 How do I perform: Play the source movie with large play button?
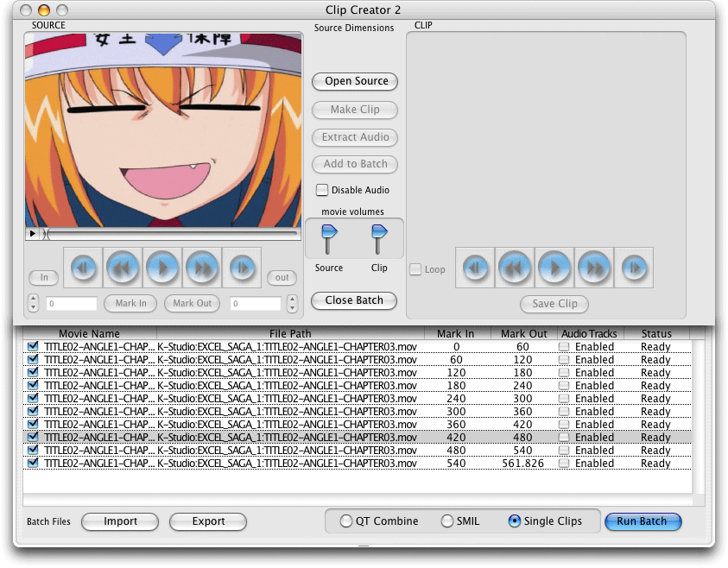(x=162, y=268)
